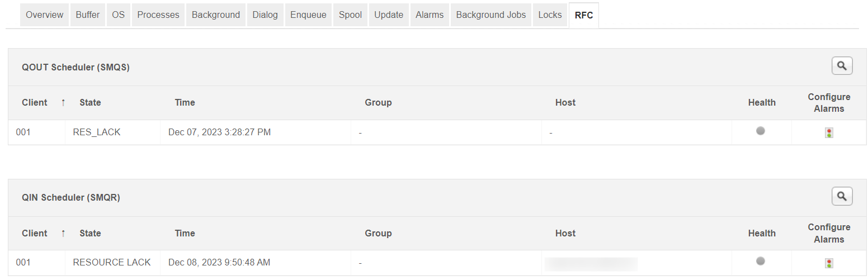Switch to the Overview tab
The image size is (868, 280).
45,15
